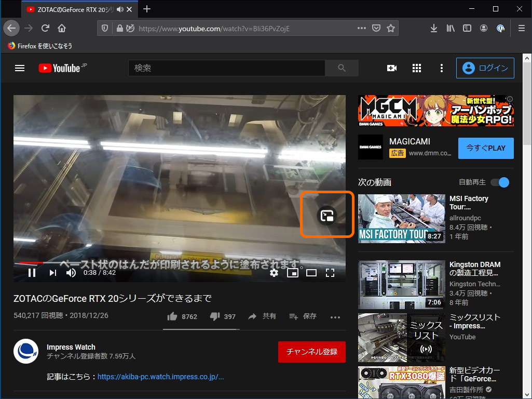Open the three-dot menu next to ログイン
This screenshot has height=399, width=532.
click(441, 68)
